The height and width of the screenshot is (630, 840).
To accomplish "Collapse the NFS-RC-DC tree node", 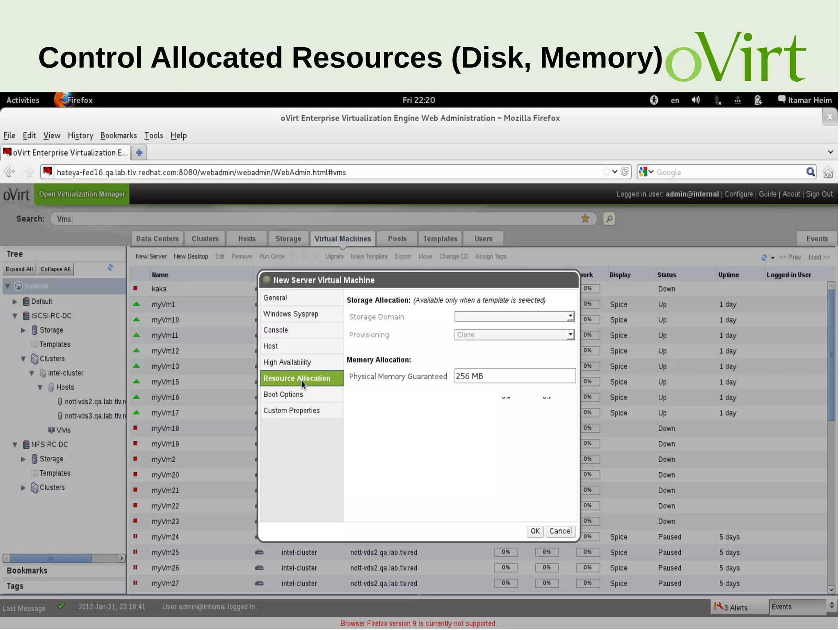I will (x=15, y=444).
